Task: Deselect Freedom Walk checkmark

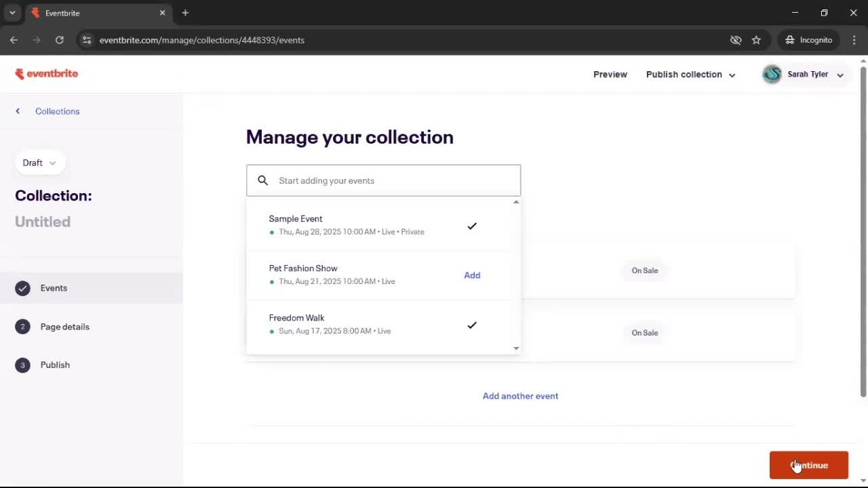Action: [472, 325]
